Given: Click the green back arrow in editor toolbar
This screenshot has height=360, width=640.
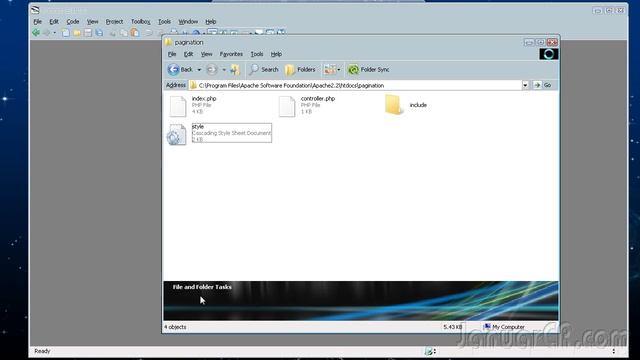Looking at the screenshot, I should (36, 33).
